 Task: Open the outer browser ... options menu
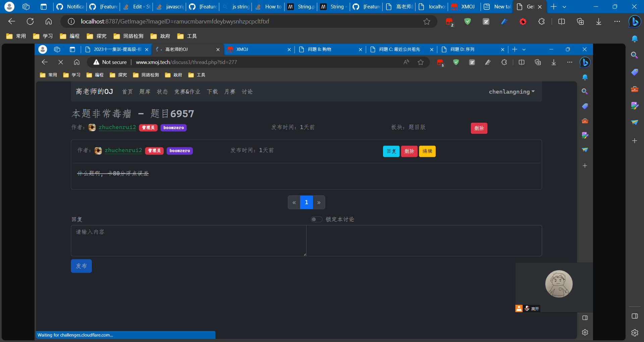[x=617, y=21]
